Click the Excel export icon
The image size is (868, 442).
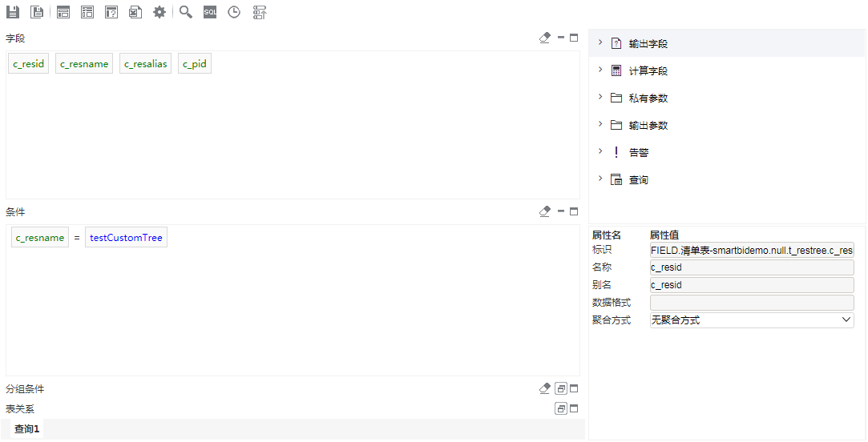click(135, 12)
